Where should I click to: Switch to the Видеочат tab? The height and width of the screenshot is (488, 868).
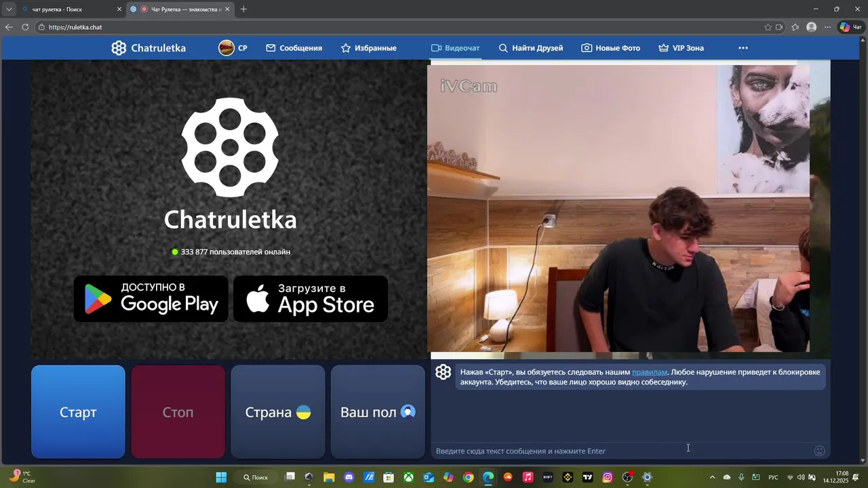coord(455,48)
